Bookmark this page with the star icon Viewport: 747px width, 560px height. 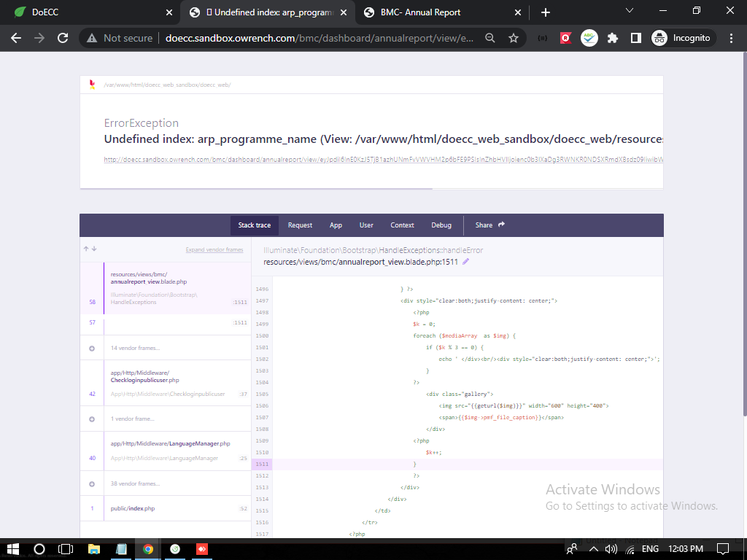pyautogui.click(x=514, y=38)
